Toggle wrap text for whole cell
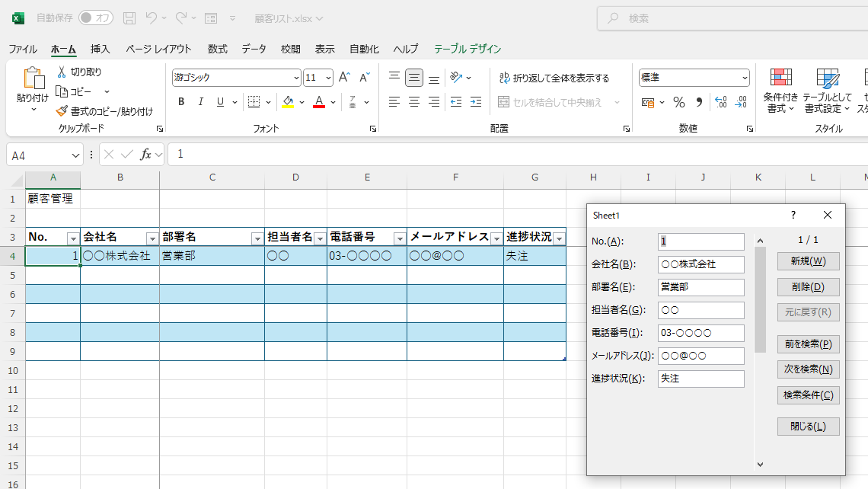This screenshot has width=868, height=489. [554, 78]
